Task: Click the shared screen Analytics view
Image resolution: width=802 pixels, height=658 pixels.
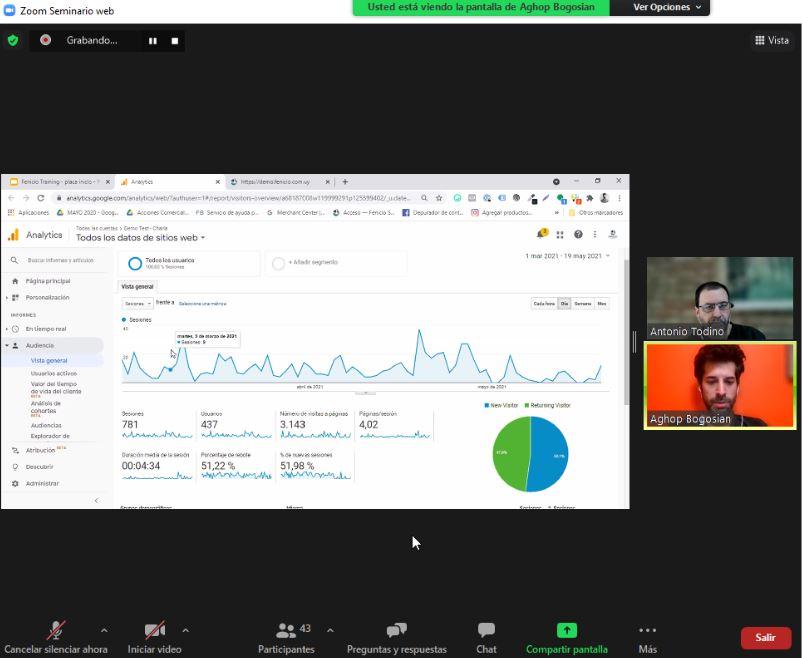Action: pos(315,341)
